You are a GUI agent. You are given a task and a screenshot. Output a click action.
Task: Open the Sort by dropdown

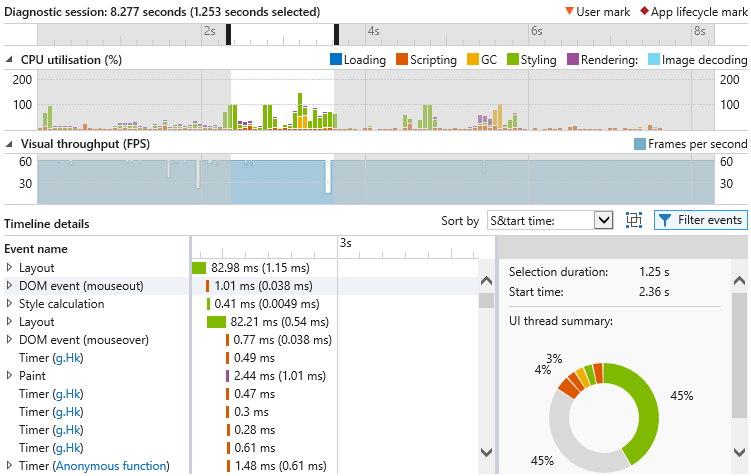603,220
